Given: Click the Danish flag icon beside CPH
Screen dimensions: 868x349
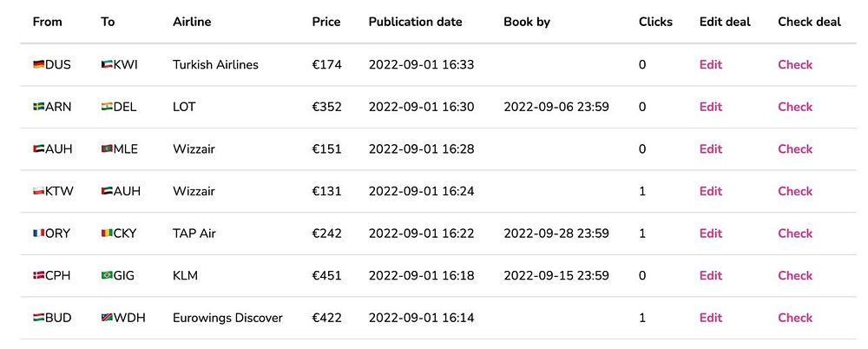Looking at the screenshot, I should pyautogui.click(x=39, y=275).
